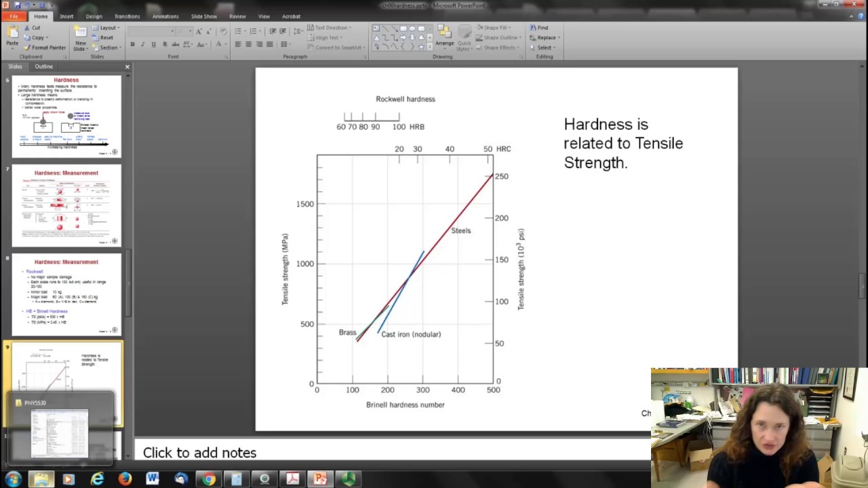Click the Reset slide button
The image size is (868, 488).
click(103, 37)
